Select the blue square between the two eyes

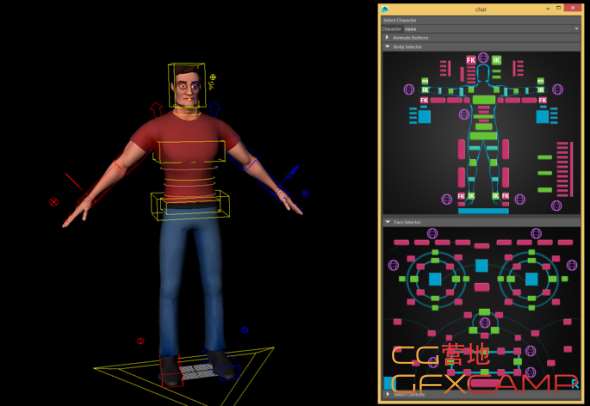click(482, 266)
